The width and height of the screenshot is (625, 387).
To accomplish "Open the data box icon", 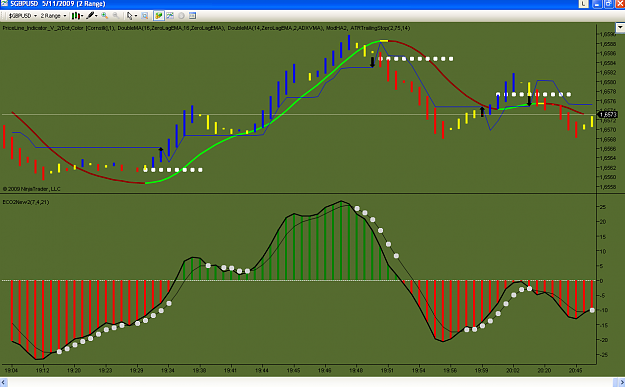I will click(x=193, y=16).
